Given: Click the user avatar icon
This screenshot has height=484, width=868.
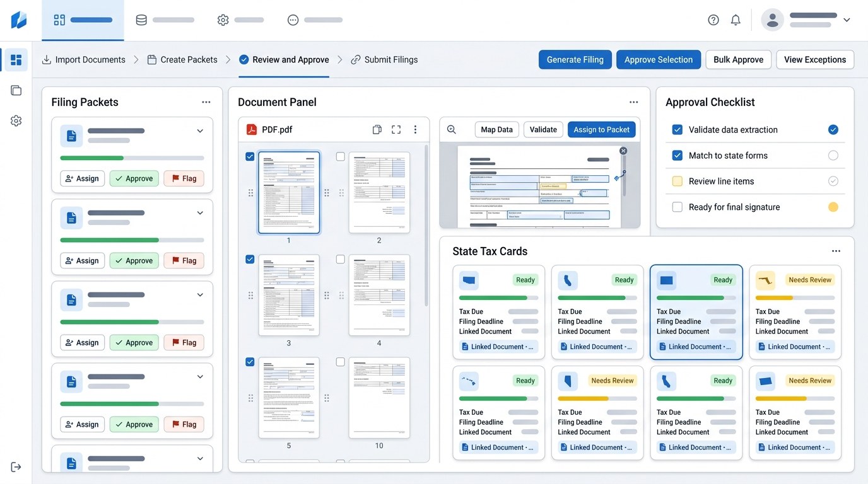Looking at the screenshot, I should 772,20.
